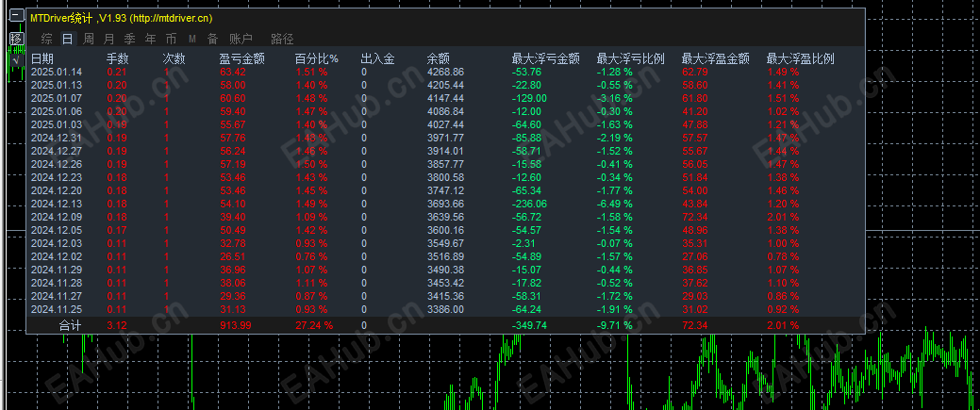Open the M tab
Image resolution: width=980 pixels, height=410 pixels.
click(x=191, y=40)
